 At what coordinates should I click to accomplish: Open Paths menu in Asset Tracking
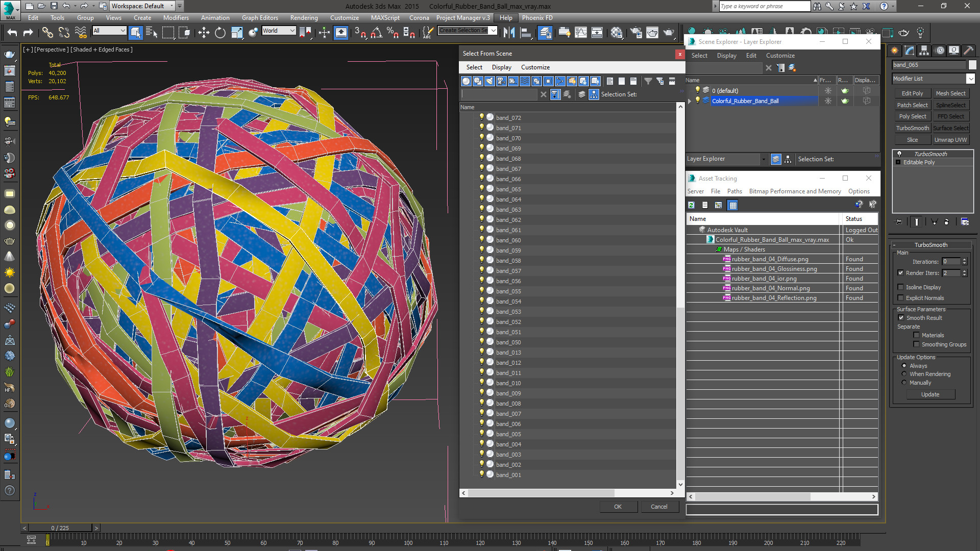(x=734, y=191)
